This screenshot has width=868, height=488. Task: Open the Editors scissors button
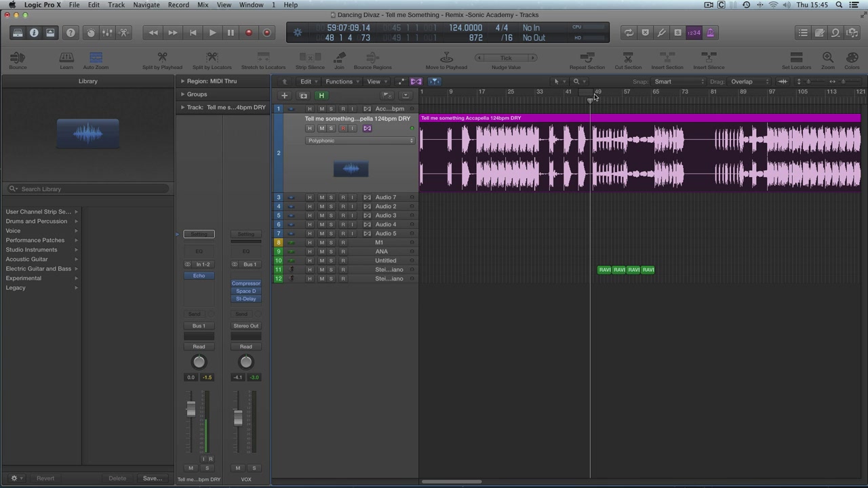coord(123,33)
